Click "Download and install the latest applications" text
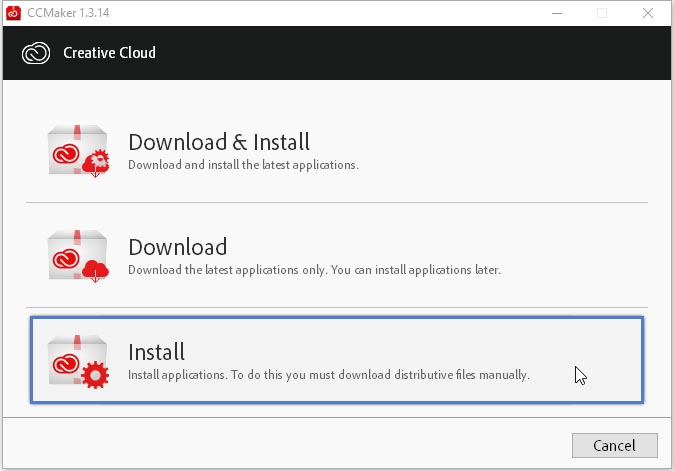This screenshot has height=471, width=674. [243, 164]
